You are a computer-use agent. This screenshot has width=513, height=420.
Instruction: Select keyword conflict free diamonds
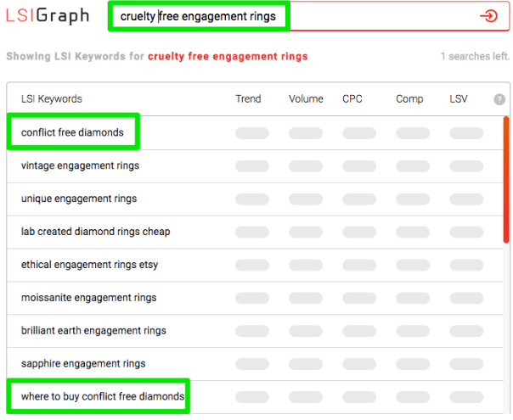pos(72,132)
